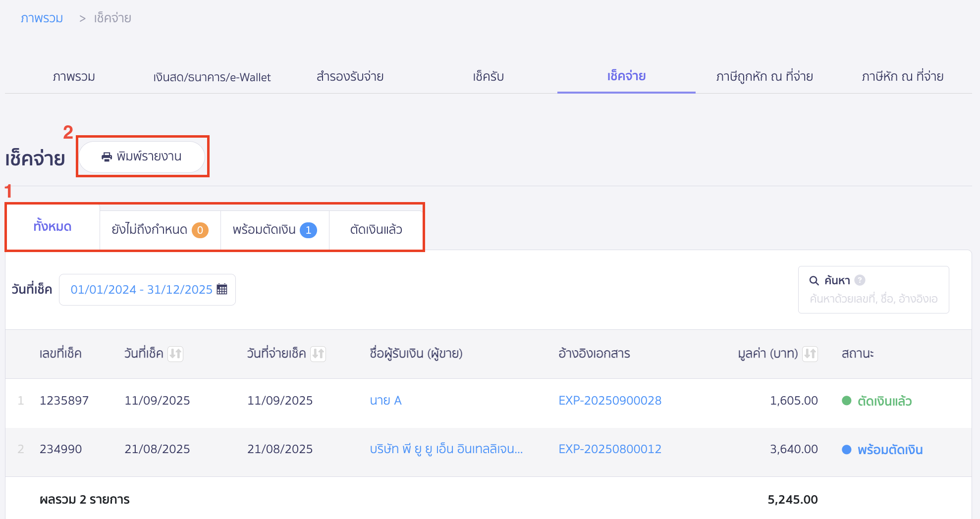Click the sort icon beside วันที่เช็ค column
Screen dimensions: 980x519
(x=175, y=354)
